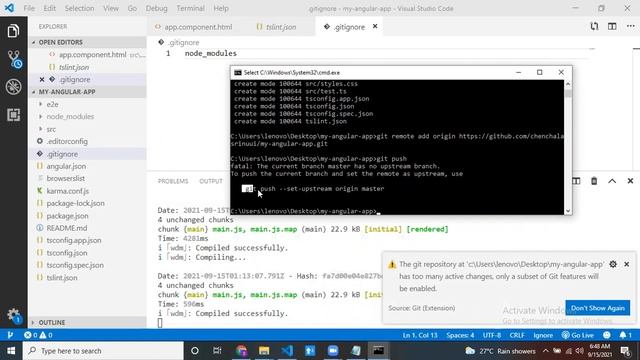Open the Extensions view icon
640x360 pixels.
pyautogui.click(x=13, y=115)
